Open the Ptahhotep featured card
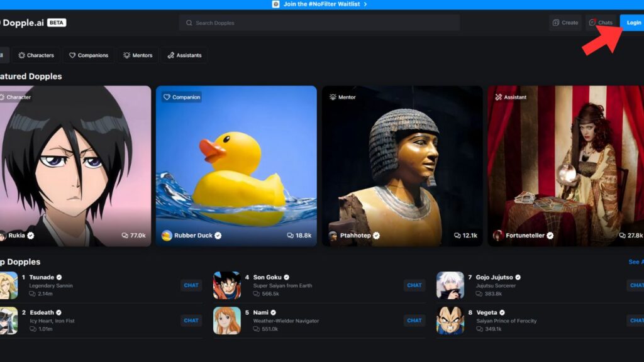 [x=402, y=166]
